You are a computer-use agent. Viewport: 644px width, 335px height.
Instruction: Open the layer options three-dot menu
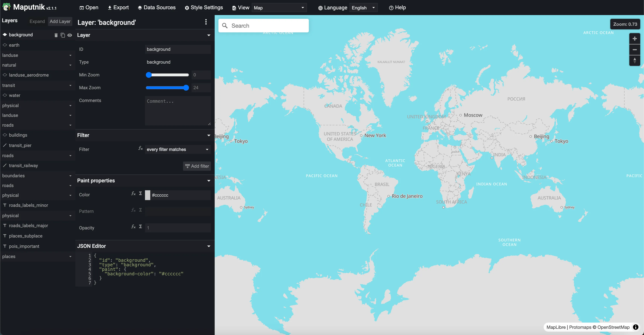pyautogui.click(x=206, y=22)
